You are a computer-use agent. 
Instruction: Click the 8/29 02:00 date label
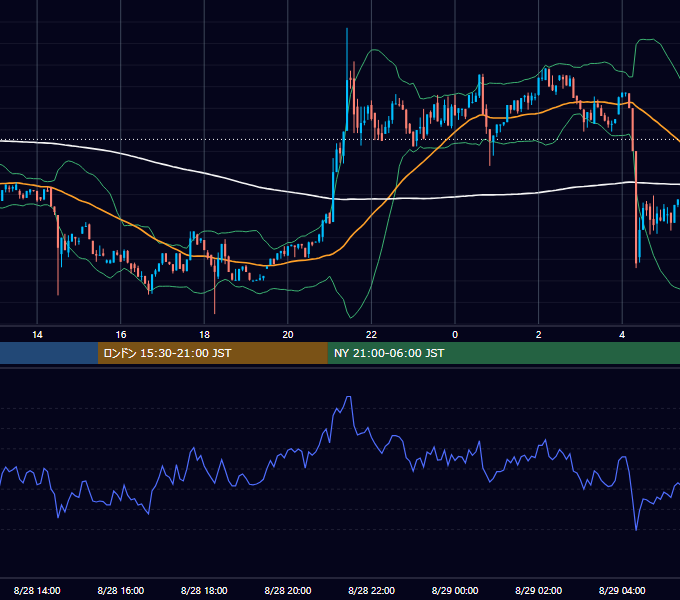pos(539,590)
